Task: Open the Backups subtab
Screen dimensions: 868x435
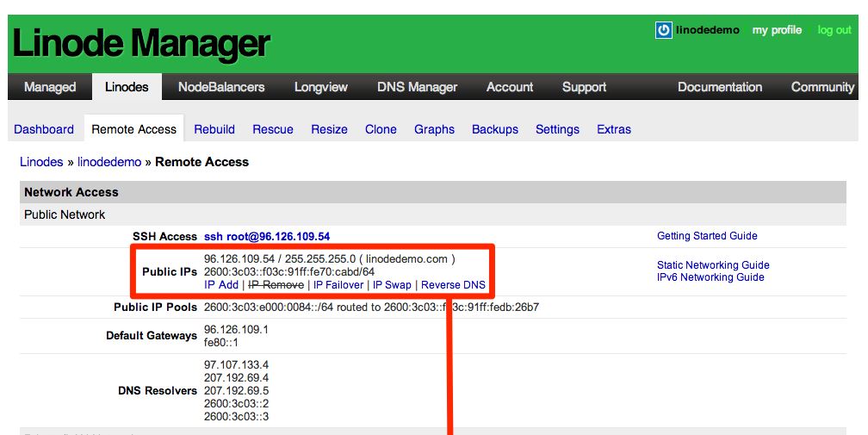Action: pos(495,129)
